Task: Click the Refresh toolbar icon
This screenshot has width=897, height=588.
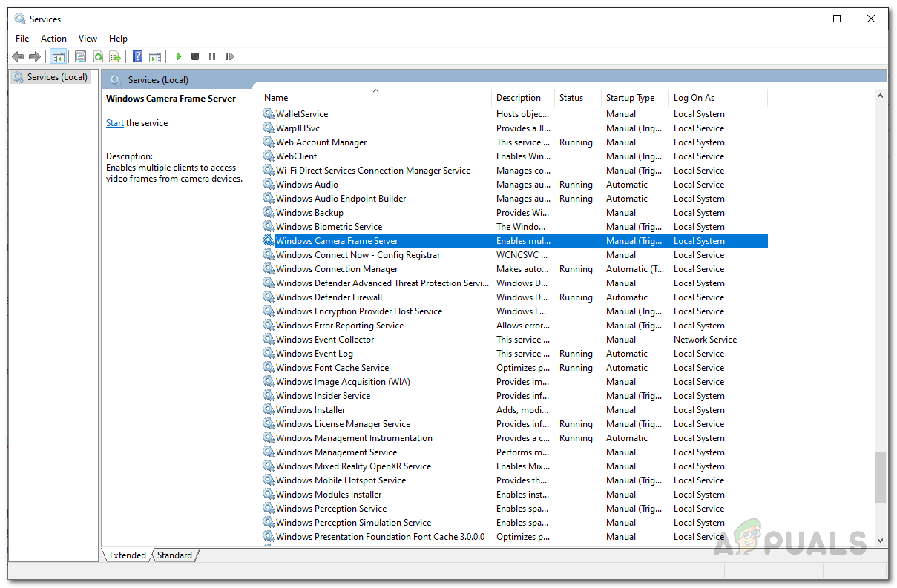Action: tap(97, 56)
